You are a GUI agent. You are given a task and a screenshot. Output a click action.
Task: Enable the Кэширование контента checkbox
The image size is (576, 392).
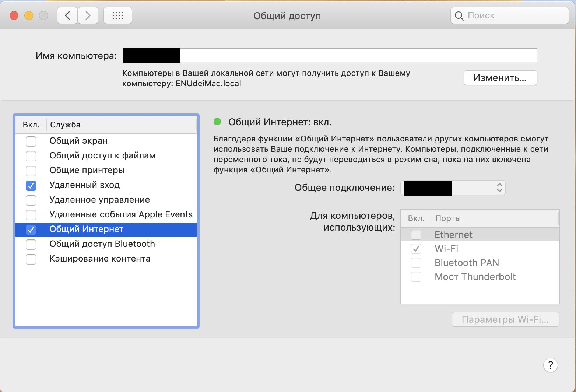31,259
